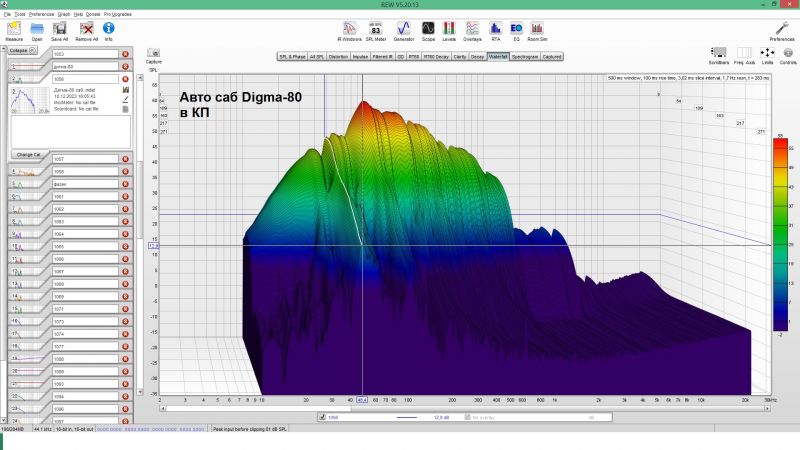Select the Waterfall graph tab

[498, 57]
